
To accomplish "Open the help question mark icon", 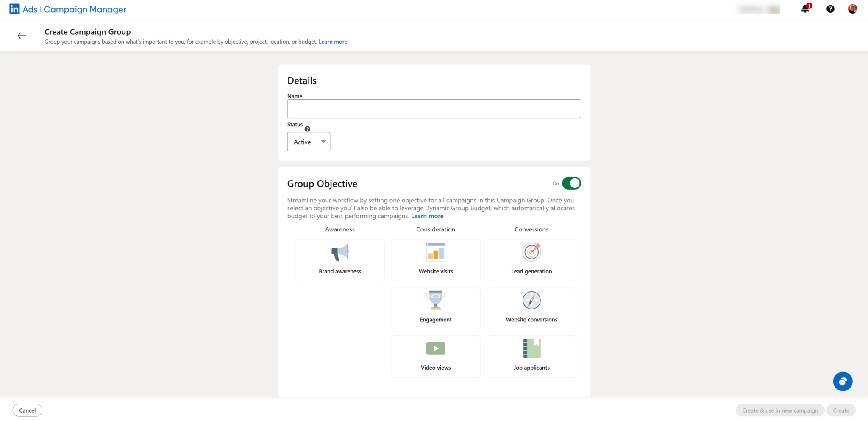I will 830,9.
